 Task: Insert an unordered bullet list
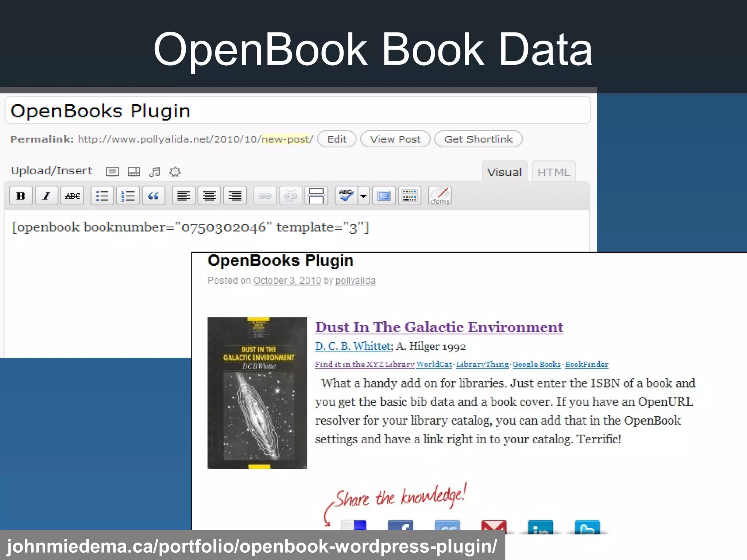coord(102,196)
